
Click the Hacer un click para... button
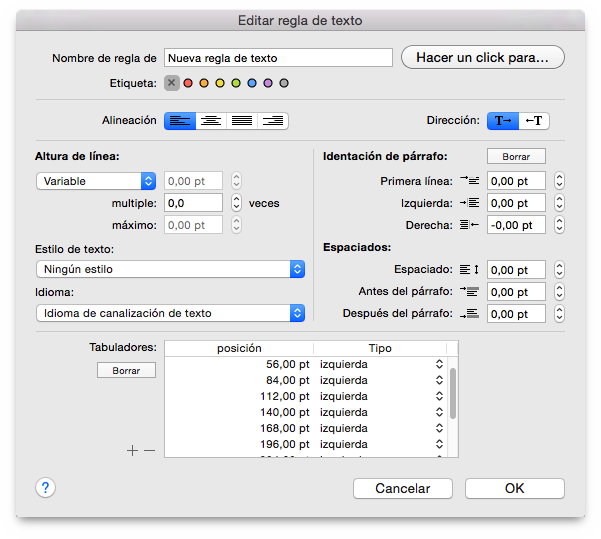point(483,58)
